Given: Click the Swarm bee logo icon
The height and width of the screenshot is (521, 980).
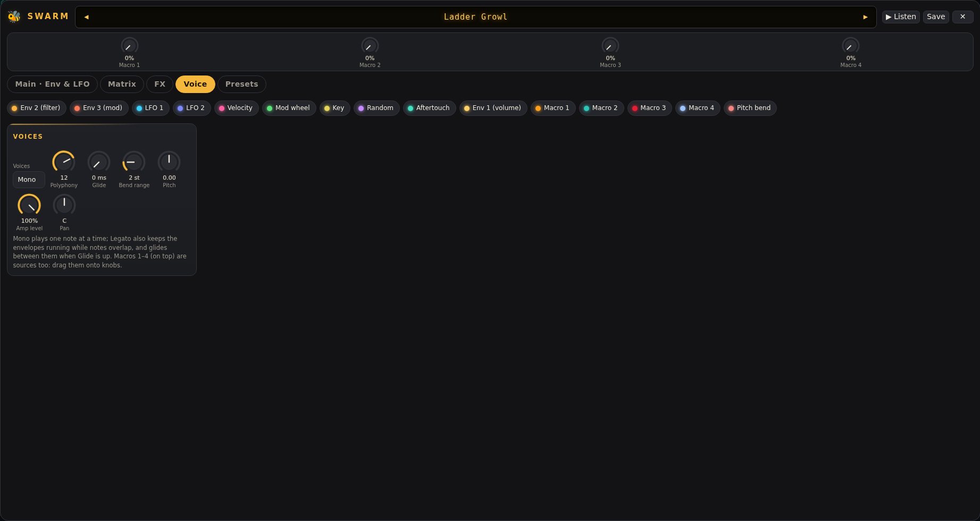Looking at the screenshot, I should pyautogui.click(x=14, y=16).
